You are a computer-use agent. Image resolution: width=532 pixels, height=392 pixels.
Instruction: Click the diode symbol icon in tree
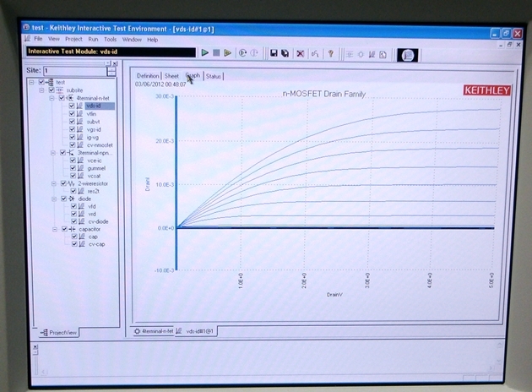73,199
